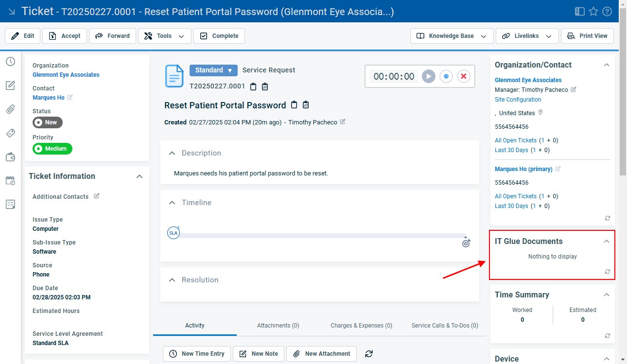Viewport: 627px width, 364px height.
Task: Refresh the Organization/Contact panel
Action: click(x=608, y=218)
